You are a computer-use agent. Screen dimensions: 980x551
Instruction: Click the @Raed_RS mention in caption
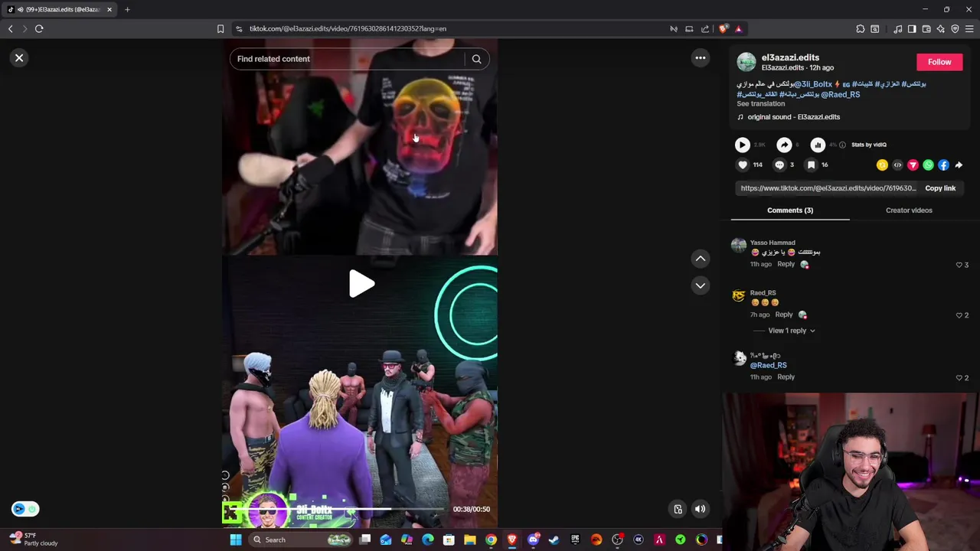[x=840, y=95]
